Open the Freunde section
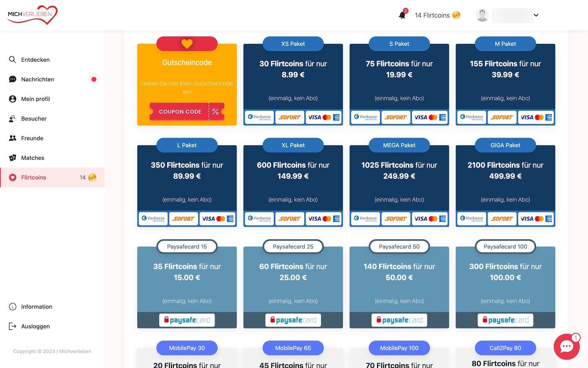The height and width of the screenshot is (368, 588). point(52,138)
